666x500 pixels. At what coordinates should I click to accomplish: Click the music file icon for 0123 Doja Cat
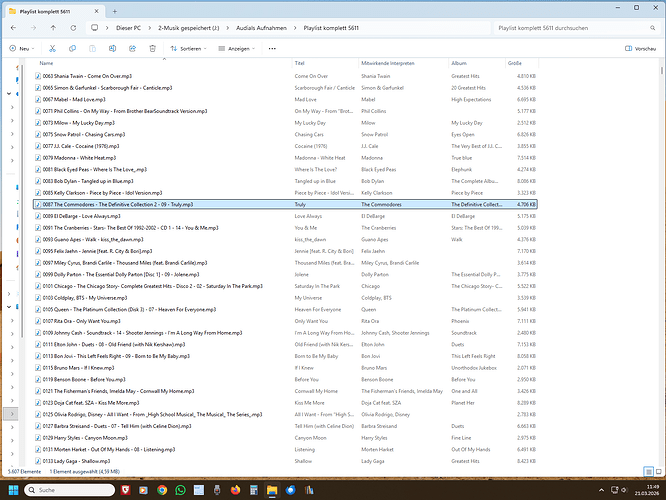[x=38, y=403]
